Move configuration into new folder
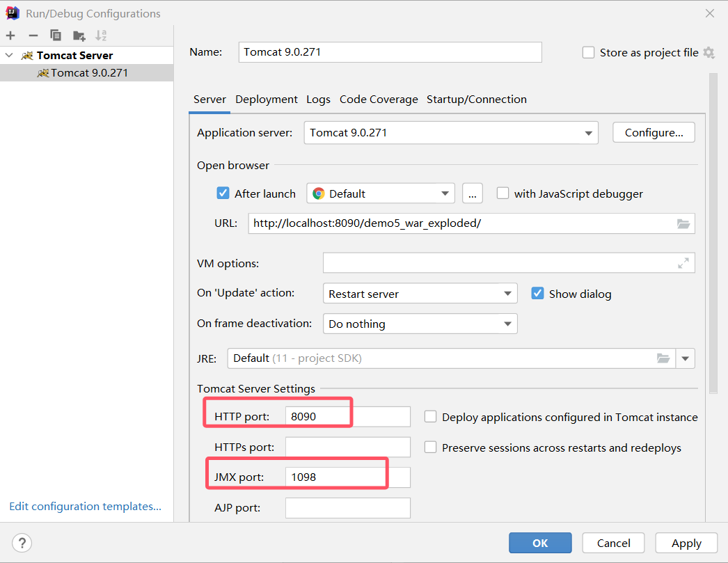The height and width of the screenshot is (563, 728). tap(79, 35)
